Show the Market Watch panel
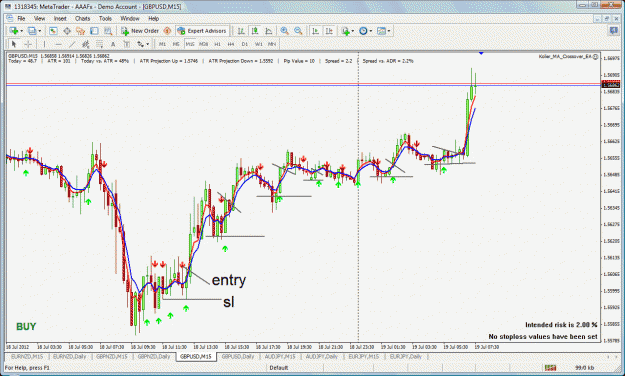This screenshot has width=625, height=376. pyautogui.click(x=53, y=31)
